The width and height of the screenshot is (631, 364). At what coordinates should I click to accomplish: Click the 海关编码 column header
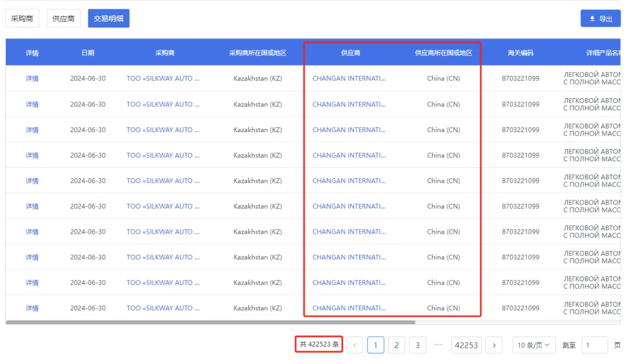[520, 53]
